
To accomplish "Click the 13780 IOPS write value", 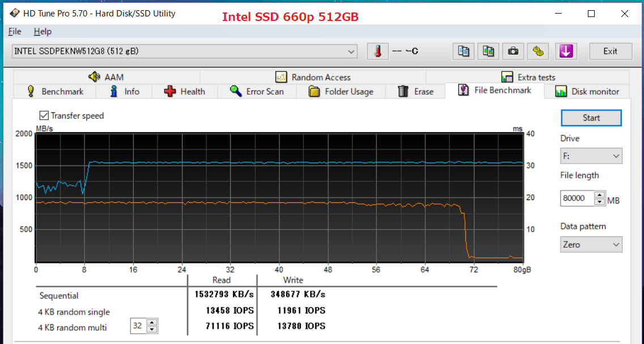I will coord(302,326).
